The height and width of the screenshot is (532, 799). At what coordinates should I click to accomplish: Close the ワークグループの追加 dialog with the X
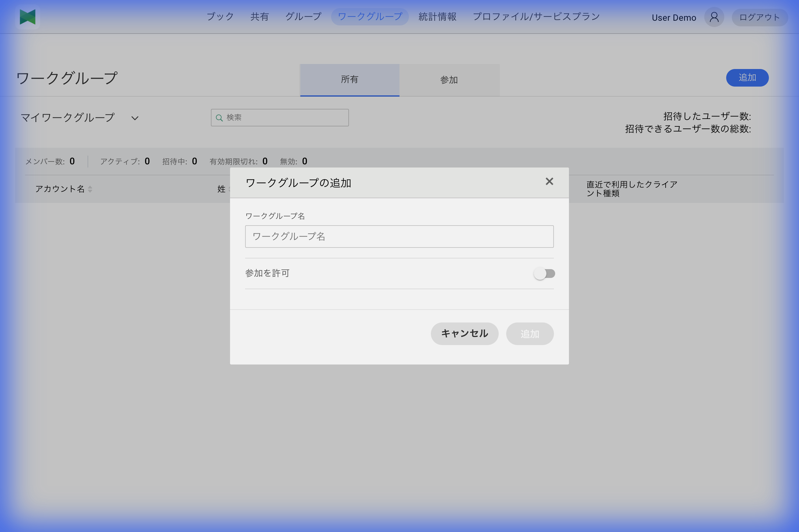point(549,182)
